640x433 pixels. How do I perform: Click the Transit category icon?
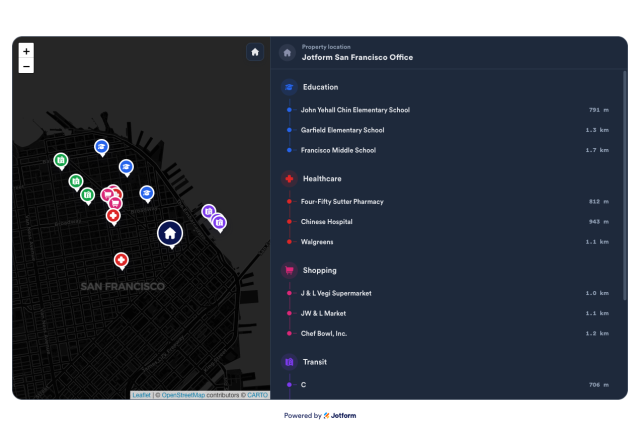(289, 362)
